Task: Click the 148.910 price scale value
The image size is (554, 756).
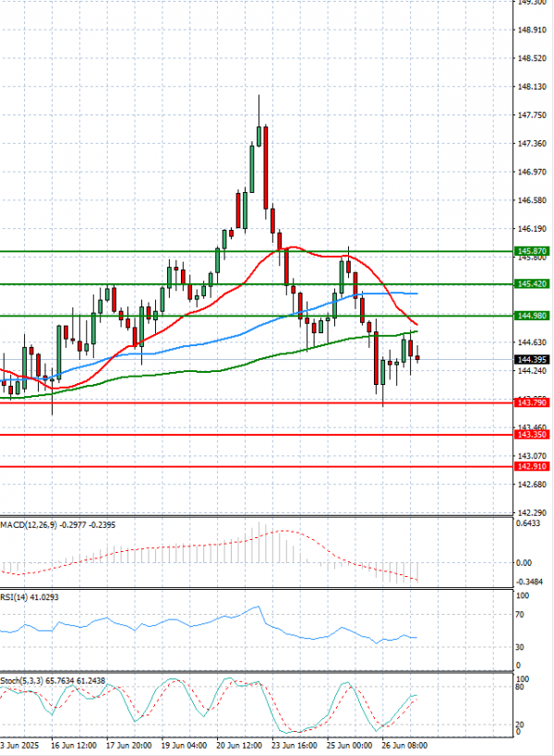Action: point(532,30)
